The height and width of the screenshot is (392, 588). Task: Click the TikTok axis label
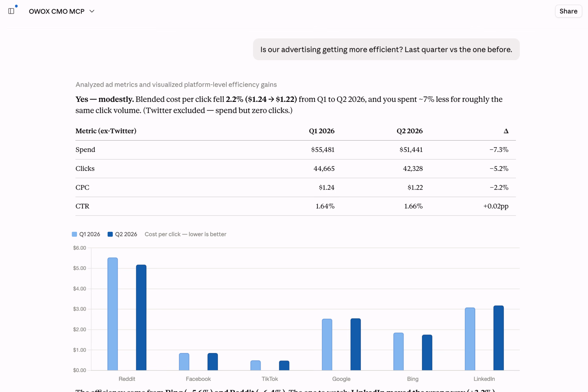[x=270, y=379]
